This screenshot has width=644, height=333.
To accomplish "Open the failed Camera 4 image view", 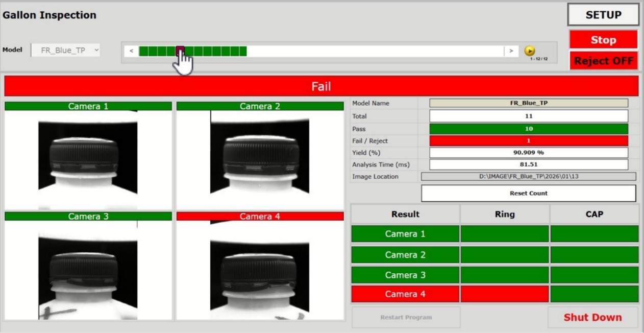I will click(260, 270).
